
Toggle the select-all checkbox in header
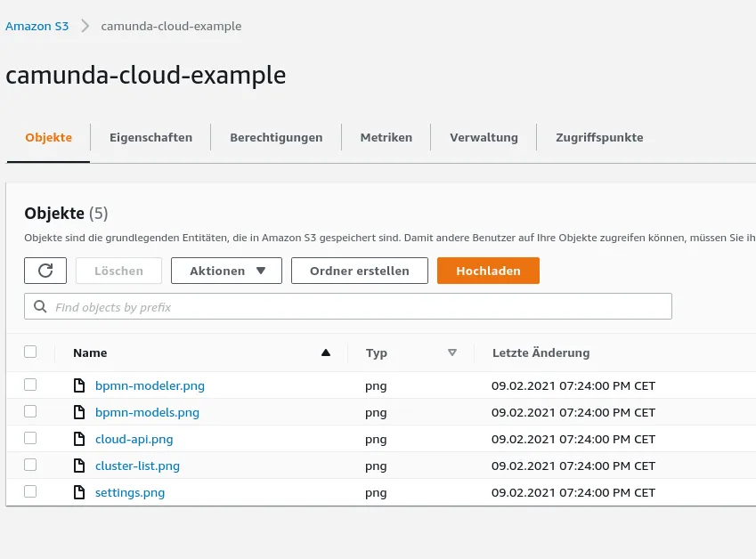click(30, 352)
